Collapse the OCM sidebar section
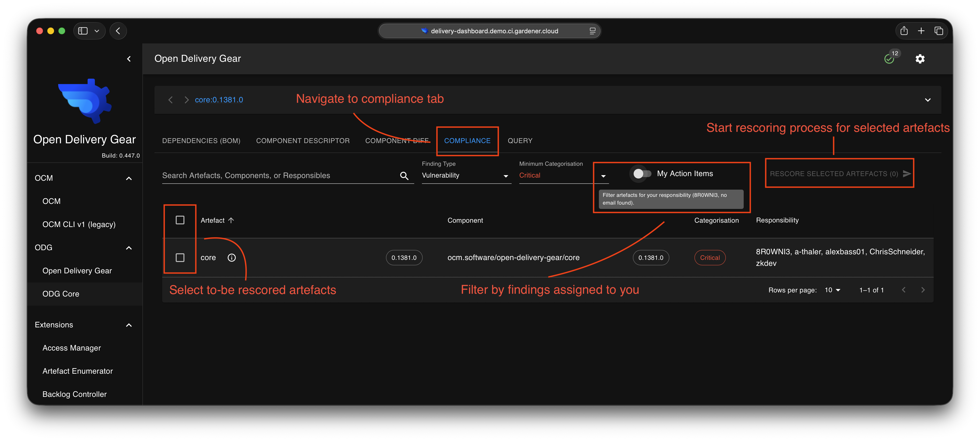 pyautogui.click(x=129, y=178)
